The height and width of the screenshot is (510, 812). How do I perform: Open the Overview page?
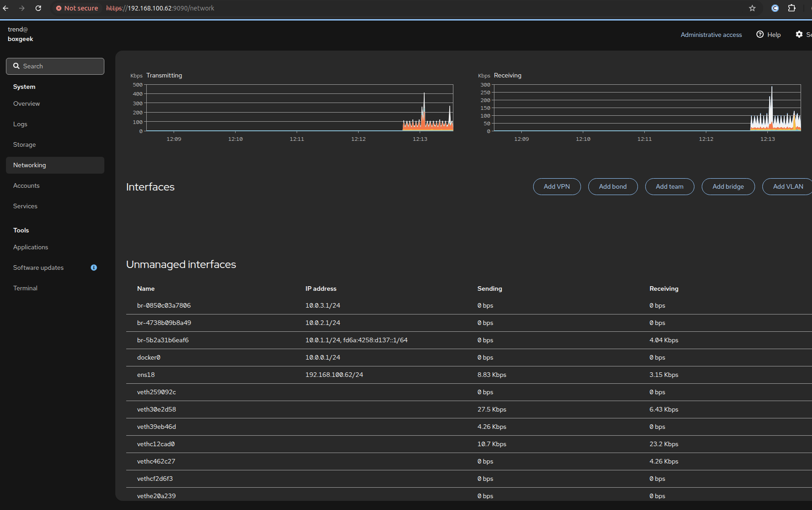coord(55,103)
